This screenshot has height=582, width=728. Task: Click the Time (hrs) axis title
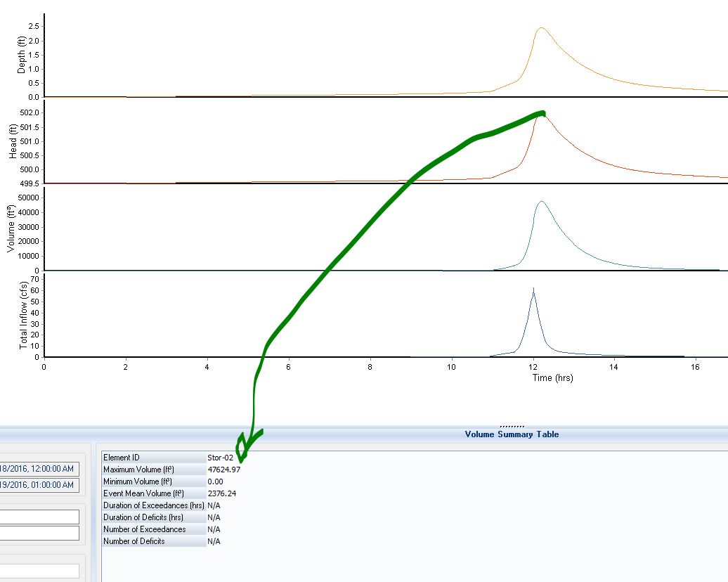(x=552, y=377)
